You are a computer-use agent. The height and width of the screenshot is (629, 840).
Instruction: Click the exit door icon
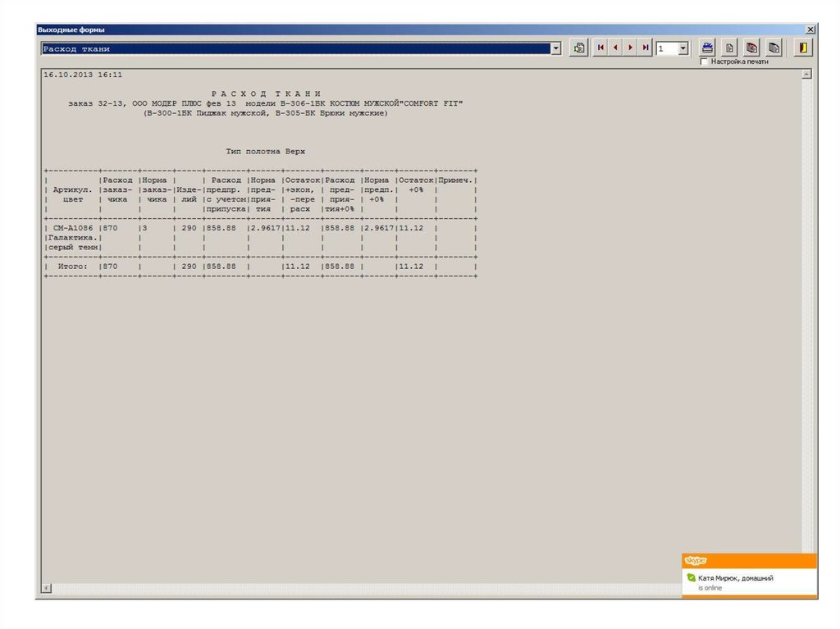[x=803, y=48]
